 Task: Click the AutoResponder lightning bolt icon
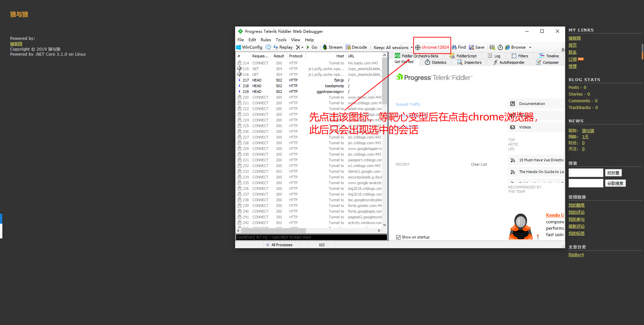495,62
